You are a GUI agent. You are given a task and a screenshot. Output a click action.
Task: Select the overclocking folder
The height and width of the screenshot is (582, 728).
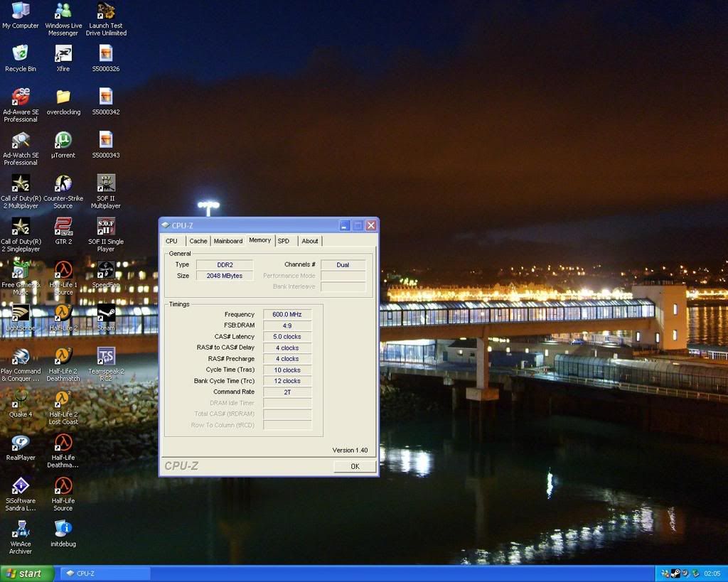[x=63, y=102]
